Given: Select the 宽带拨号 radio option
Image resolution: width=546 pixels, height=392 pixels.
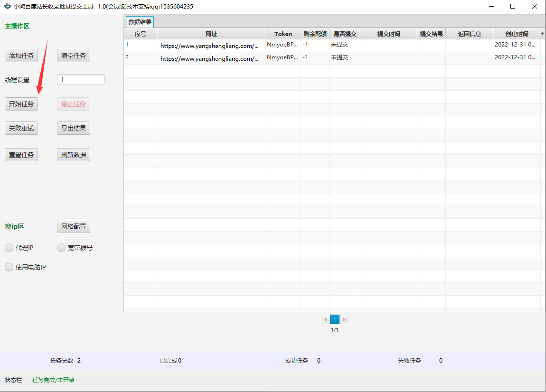Looking at the screenshot, I should tap(61, 248).
